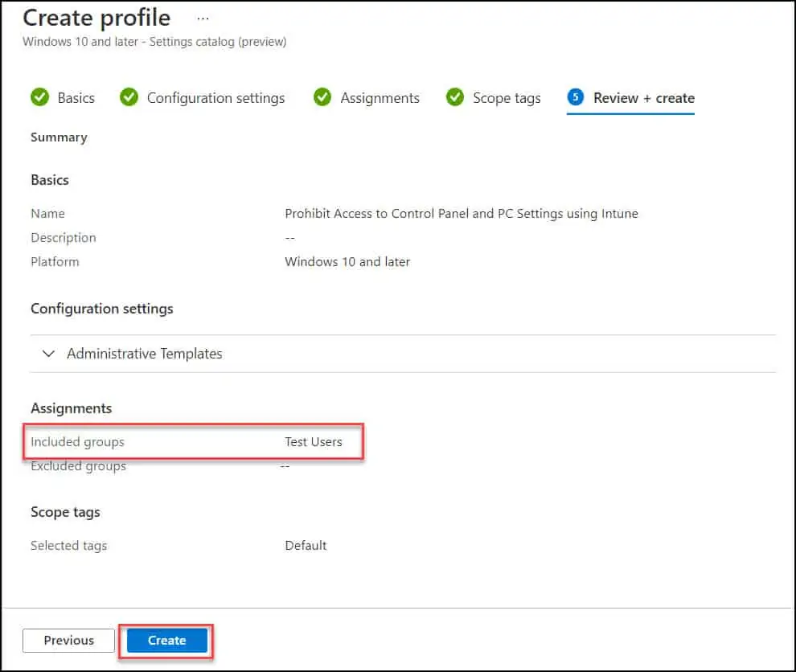796x672 pixels.
Task: Click the Summary heading
Action: point(59,137)
